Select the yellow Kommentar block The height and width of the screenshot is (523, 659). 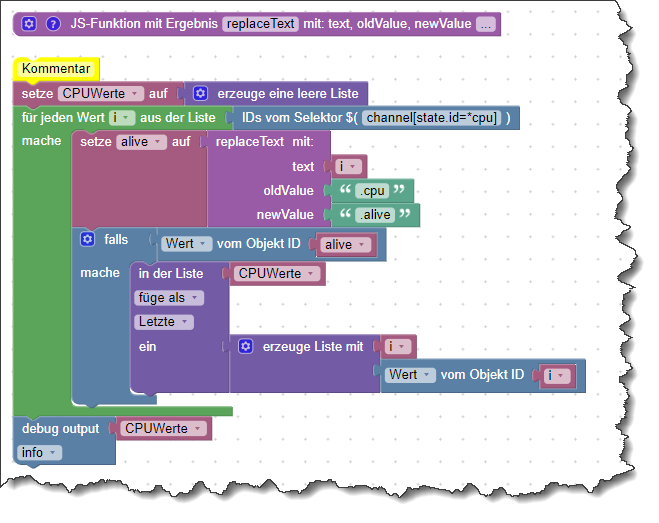56,69
